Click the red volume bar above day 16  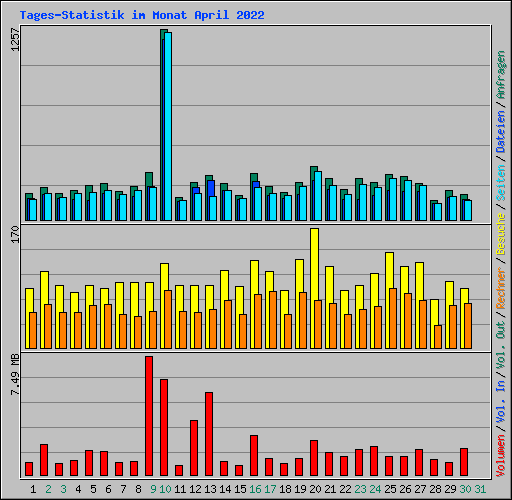254,455
